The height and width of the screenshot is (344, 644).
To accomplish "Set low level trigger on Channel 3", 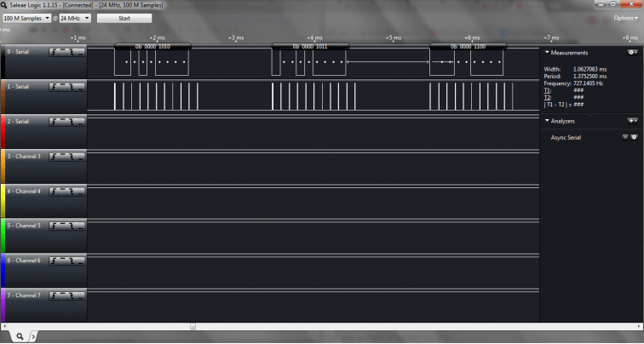I will coord(80,157).
